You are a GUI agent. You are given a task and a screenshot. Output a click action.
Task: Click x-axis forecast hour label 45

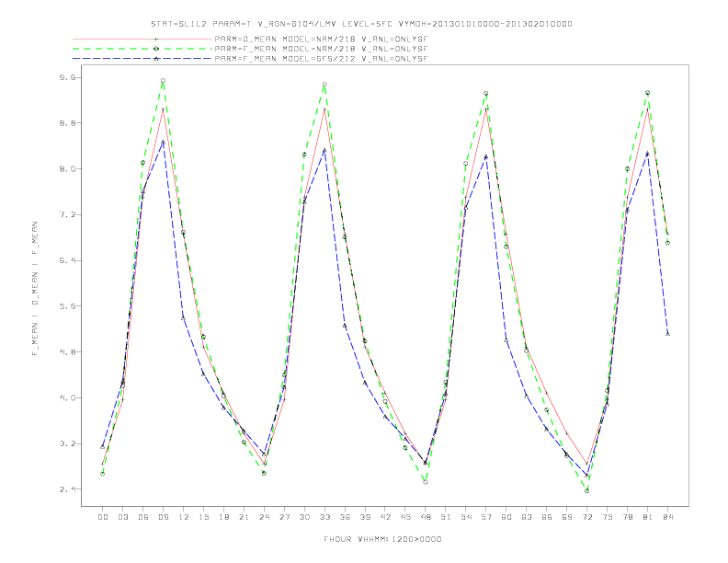(x=405, y=517)
